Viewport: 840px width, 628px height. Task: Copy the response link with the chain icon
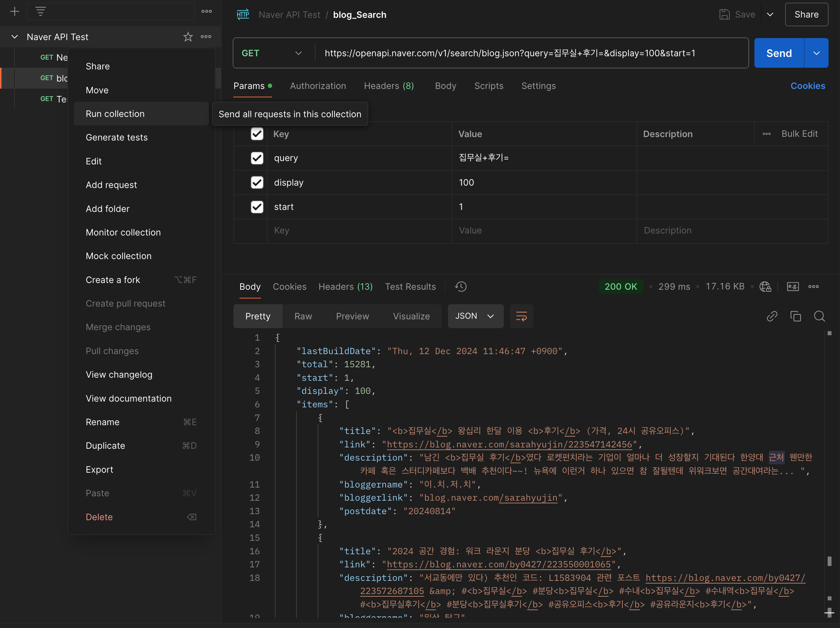pos(772,316)
